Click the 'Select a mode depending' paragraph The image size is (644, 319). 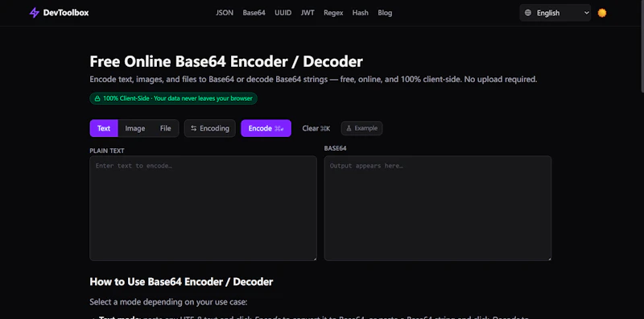coord(168,302)
